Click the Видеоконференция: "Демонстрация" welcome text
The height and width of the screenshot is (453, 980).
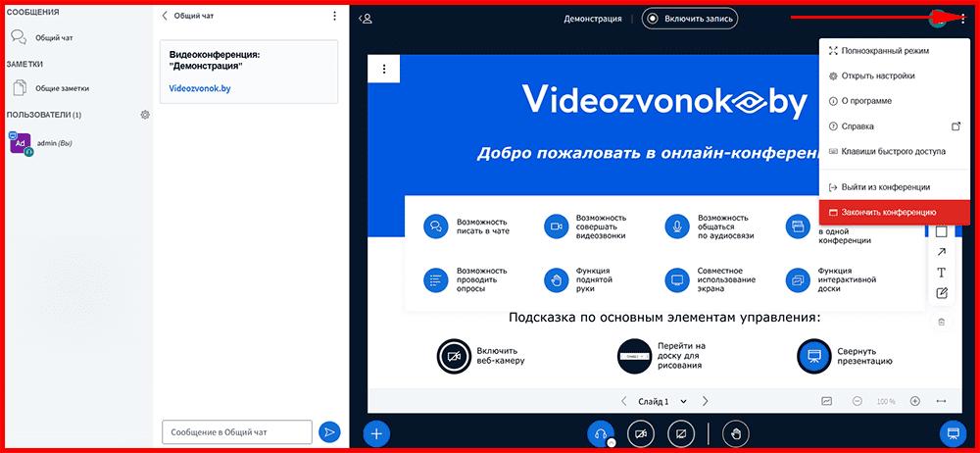(215, 60)
